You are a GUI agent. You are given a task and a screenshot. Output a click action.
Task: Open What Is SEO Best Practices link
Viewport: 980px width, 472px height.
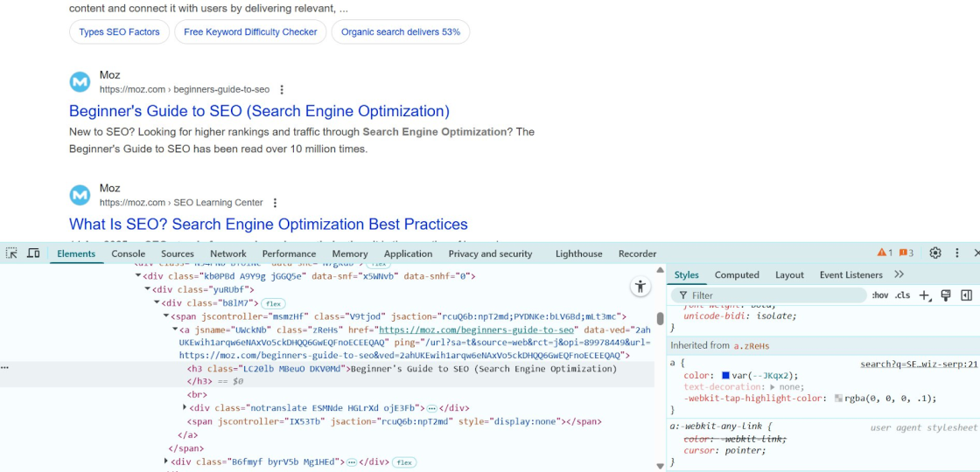[x=268, y=224]
